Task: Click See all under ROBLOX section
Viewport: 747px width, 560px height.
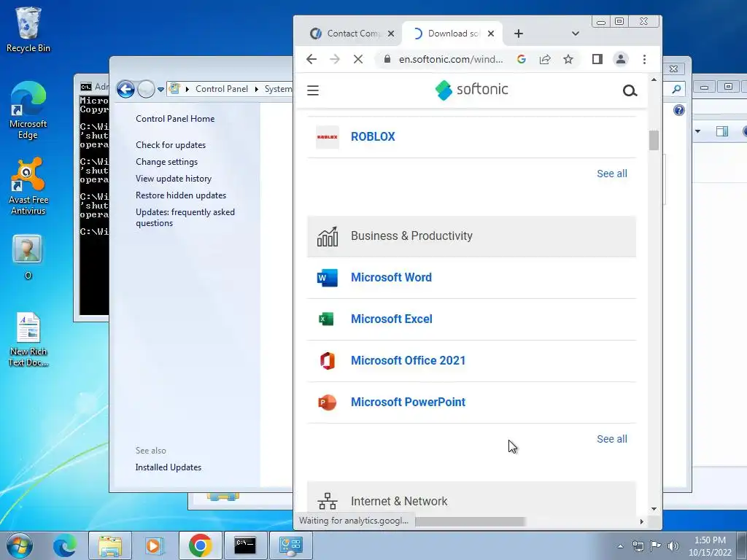Action: [x=612, y=174]
